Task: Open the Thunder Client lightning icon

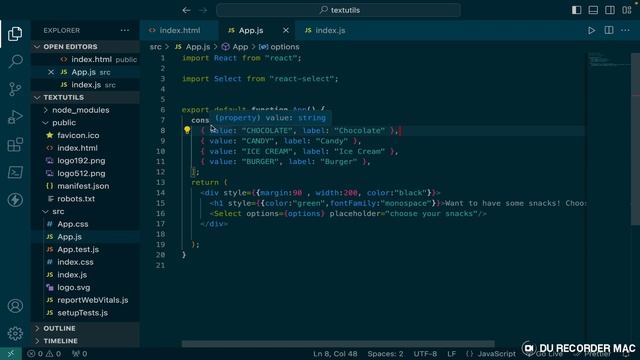Action: (15, 200)
